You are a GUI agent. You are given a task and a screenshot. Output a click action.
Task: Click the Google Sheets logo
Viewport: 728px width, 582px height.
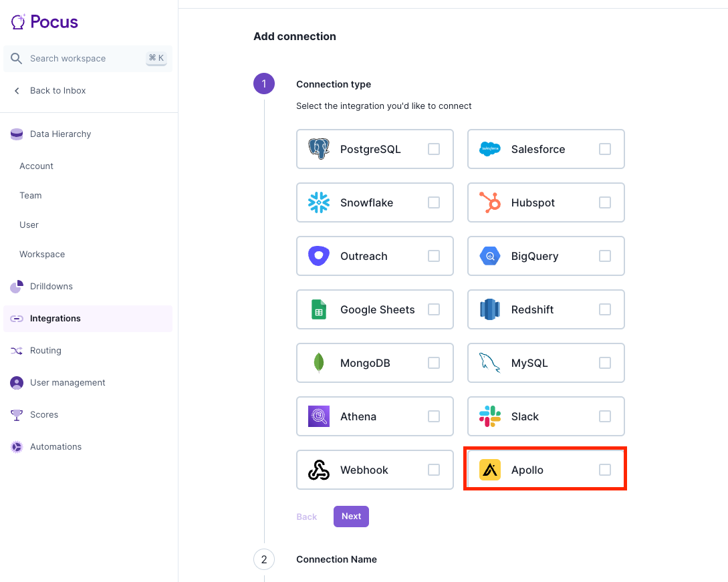click(x=319, y=309)
